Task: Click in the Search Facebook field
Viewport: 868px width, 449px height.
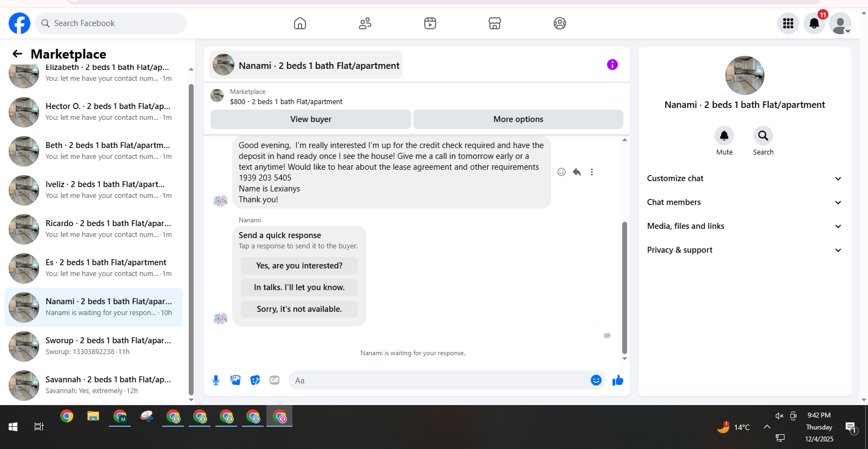Action: [x=111, y=23]
